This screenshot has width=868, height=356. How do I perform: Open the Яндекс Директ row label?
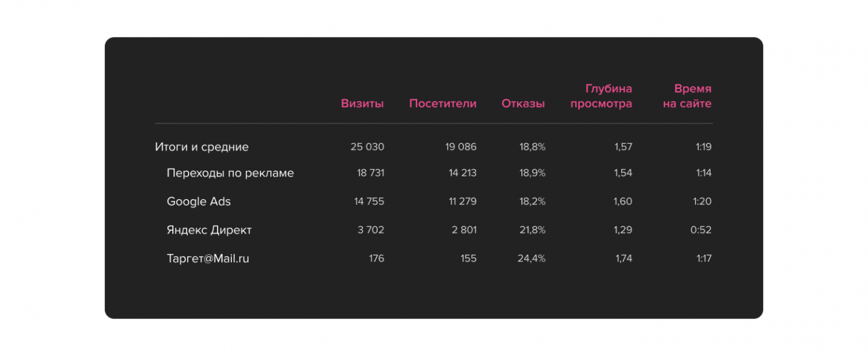(x=209, y=230)
